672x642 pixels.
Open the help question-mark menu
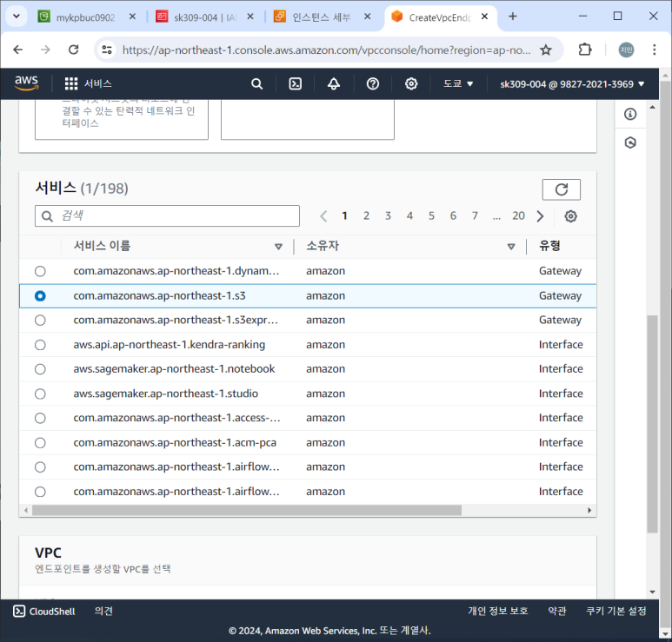click(x=373, y=83)
